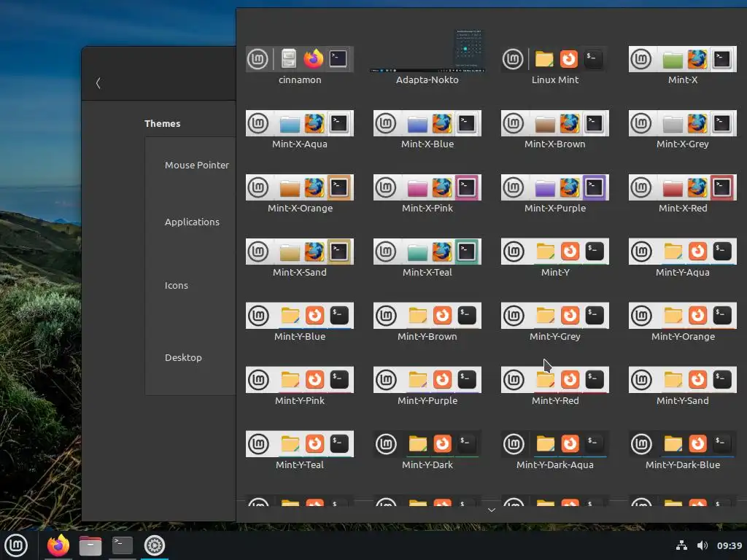Screen dimensions: 747x560
Task: Pick the Linux Mint theme thumbnail
Action: pyautogui.click(x=555, y=59)
